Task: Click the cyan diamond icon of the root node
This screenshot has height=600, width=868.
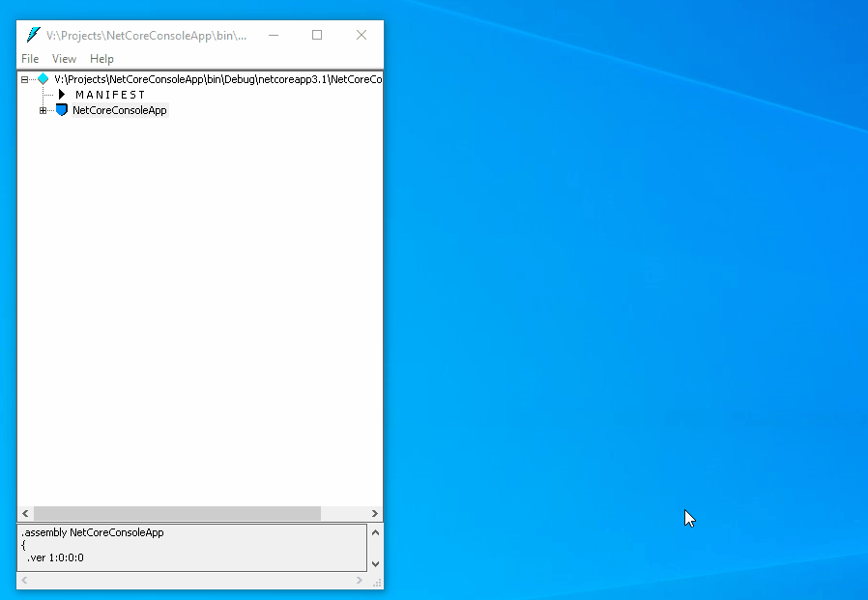Action: [x=43, y=79]
